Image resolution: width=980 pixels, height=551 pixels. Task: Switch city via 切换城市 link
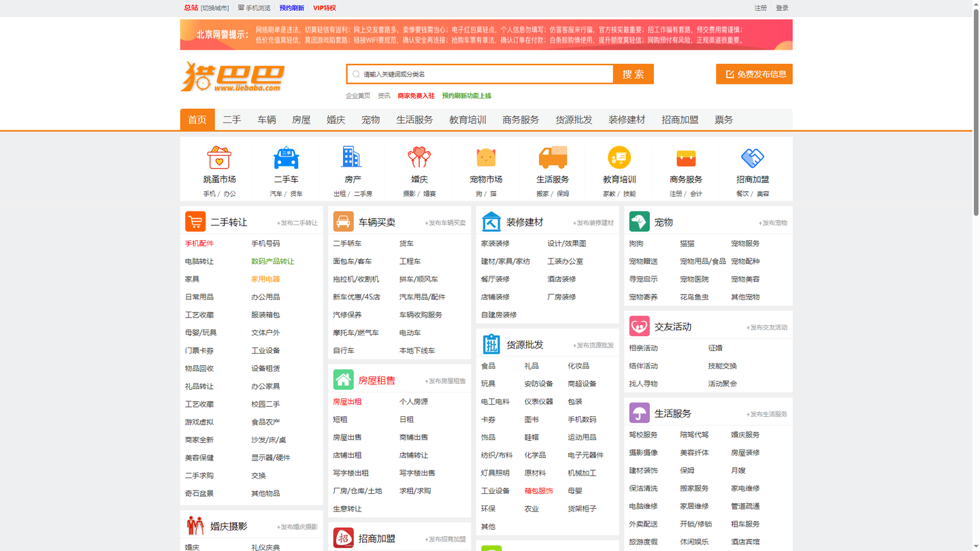click(x=215, y=8)
